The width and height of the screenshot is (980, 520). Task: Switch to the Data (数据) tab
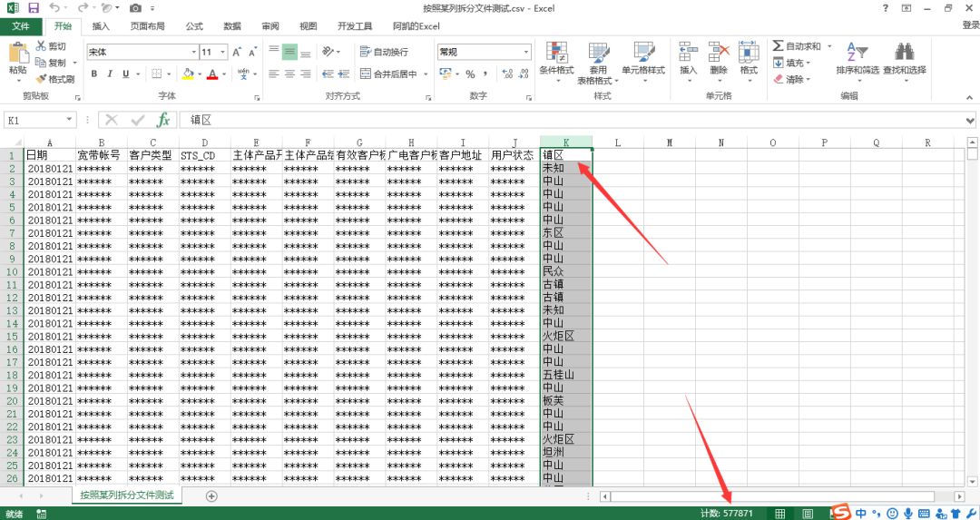coord(232,26)
